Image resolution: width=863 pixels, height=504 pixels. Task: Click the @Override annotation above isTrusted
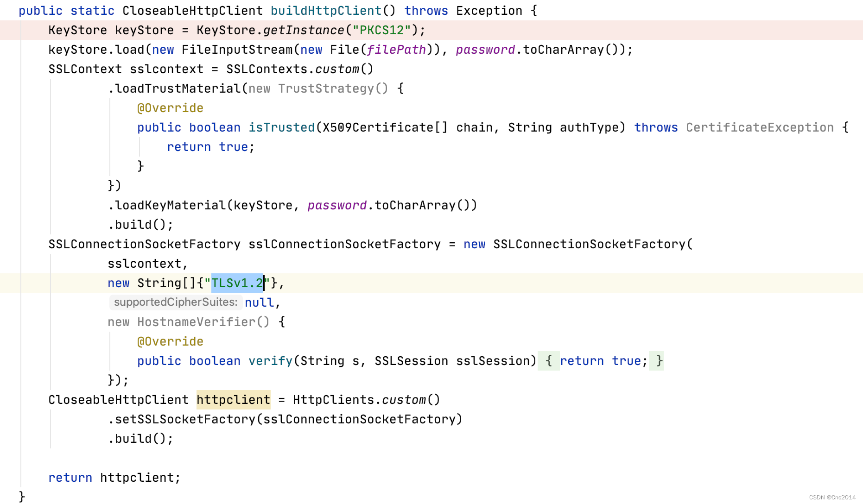(x=170, y=108)
